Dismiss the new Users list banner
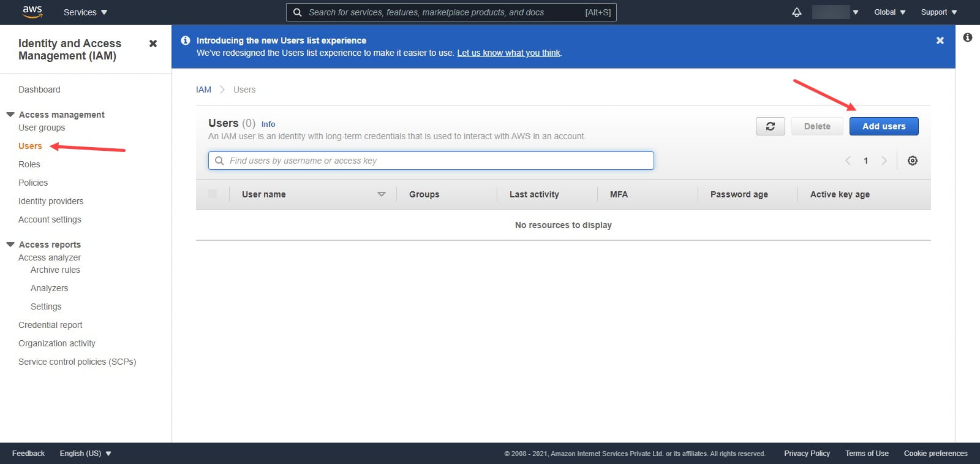This screenshot has height=464, width=980. (940, 40)
